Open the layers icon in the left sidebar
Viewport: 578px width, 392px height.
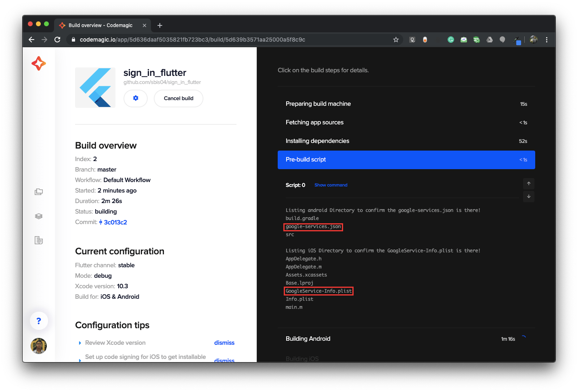(39, 216)
